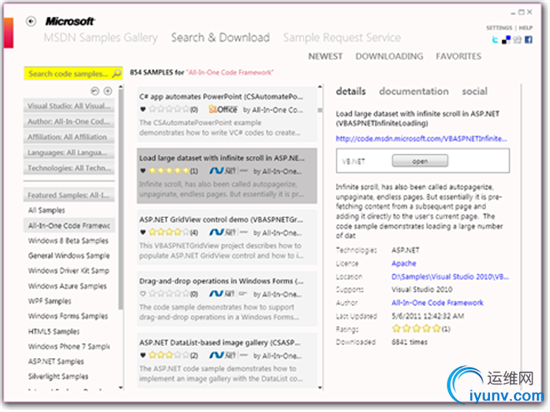
Task: Open the Apache license link
Action: [404, 263]
